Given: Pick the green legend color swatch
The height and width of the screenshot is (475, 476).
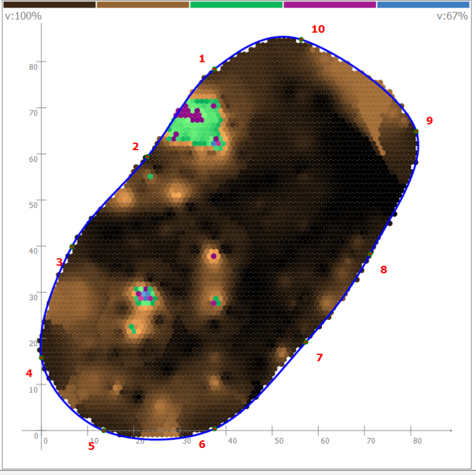Looking at the screenshot, I should pyautogui.click(x=236, y=4).
